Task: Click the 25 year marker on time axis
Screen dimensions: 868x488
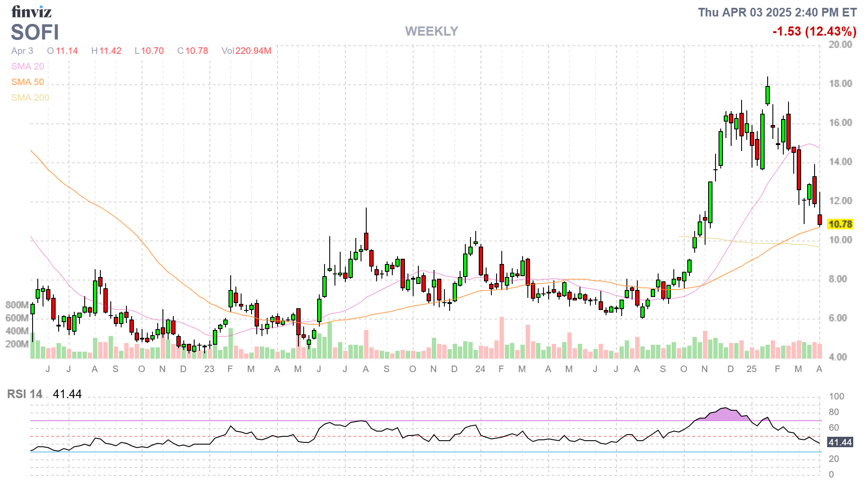Action: 751,369
